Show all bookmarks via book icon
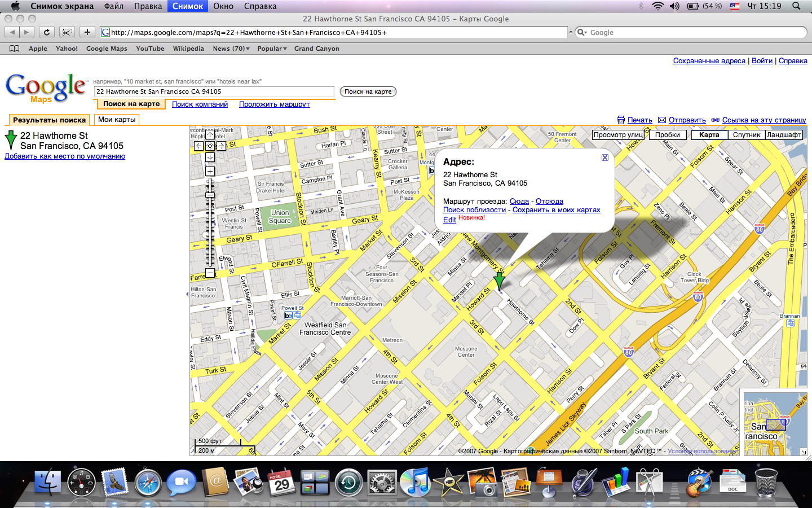 pyautogui.click(x=15, y=49)
